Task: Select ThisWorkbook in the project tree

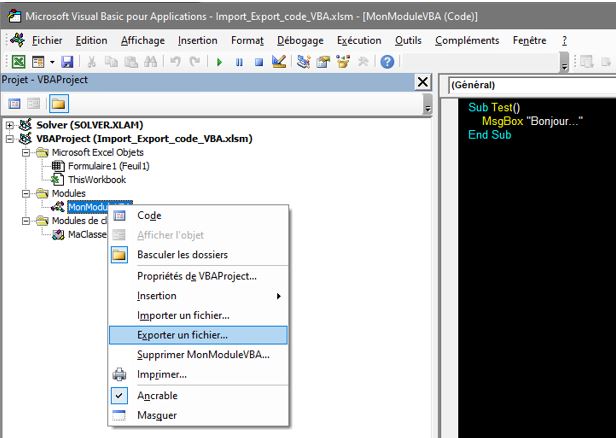Action: click(x=96, y=179)
